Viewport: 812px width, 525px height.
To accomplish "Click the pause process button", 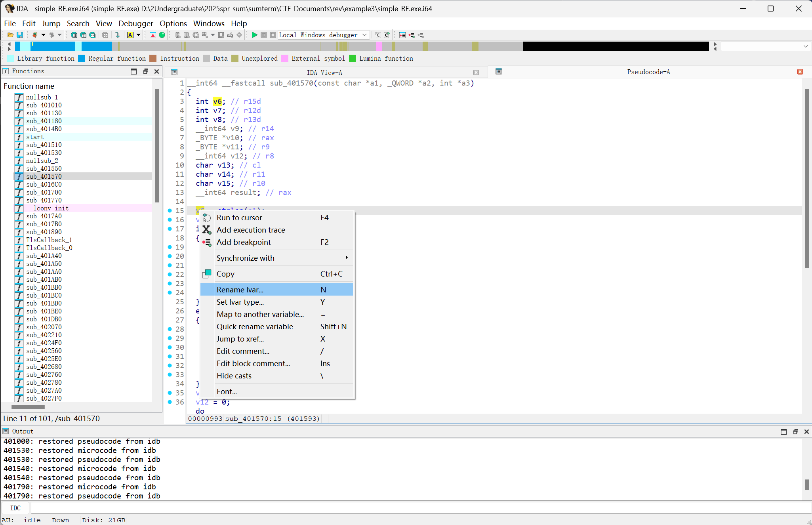I will pos(264,35).
